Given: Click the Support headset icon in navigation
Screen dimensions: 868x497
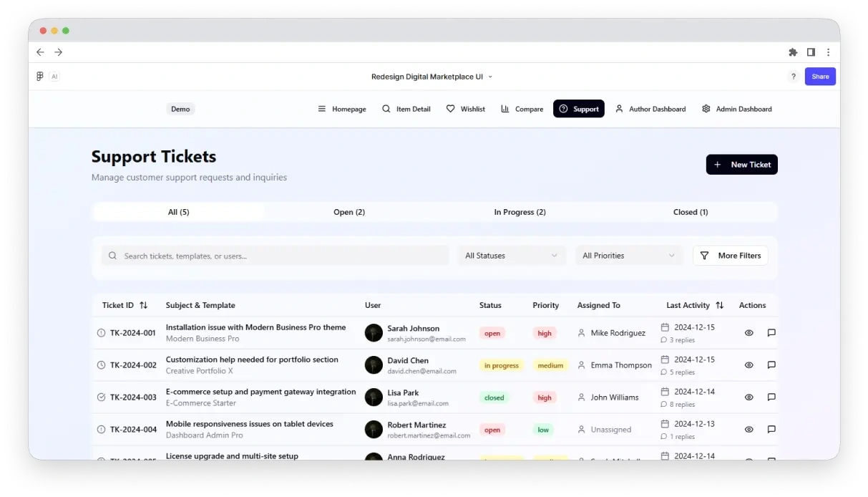Looking at the screenshot, I should pyautogui.click(x=562, y=109).
